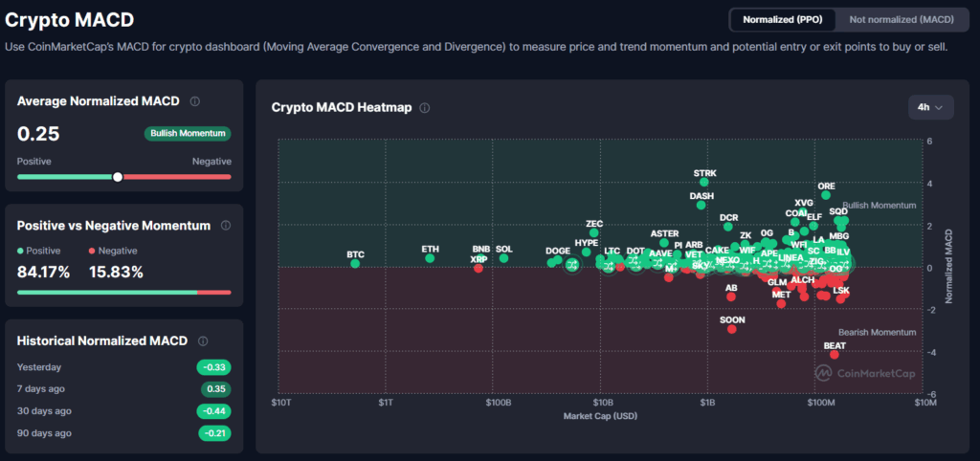Click the Bullish Momentum badge
Image resolution: width=980 pixels, height=461 pixels.
[188, 134]
